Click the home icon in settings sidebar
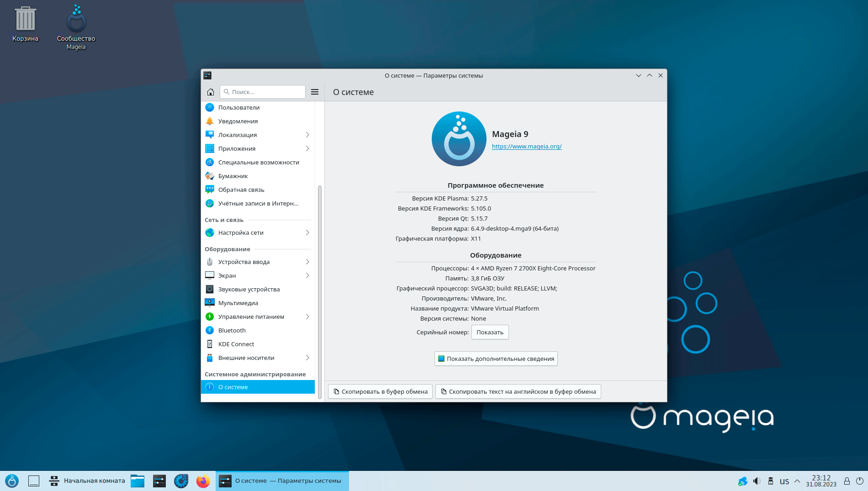Viewport: 868px width, 491px height. coord(211,92)
